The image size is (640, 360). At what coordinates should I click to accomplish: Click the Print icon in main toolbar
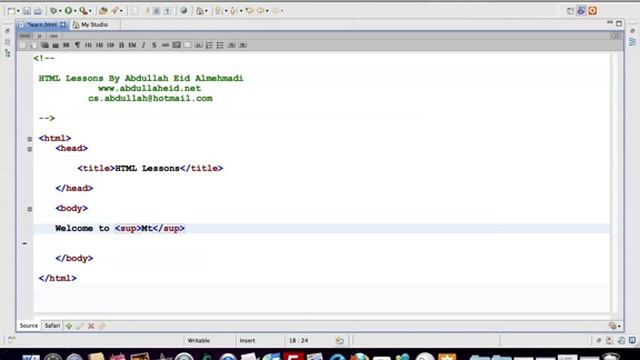38,11
